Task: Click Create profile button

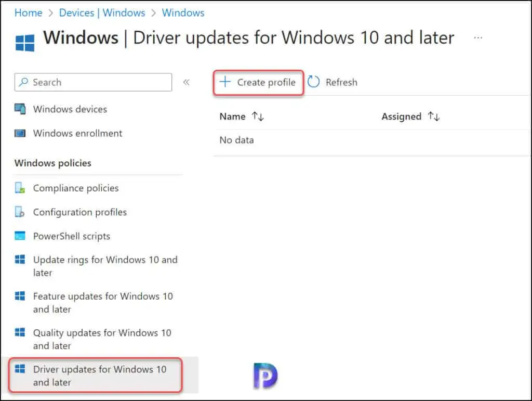Action: [258, 83]
